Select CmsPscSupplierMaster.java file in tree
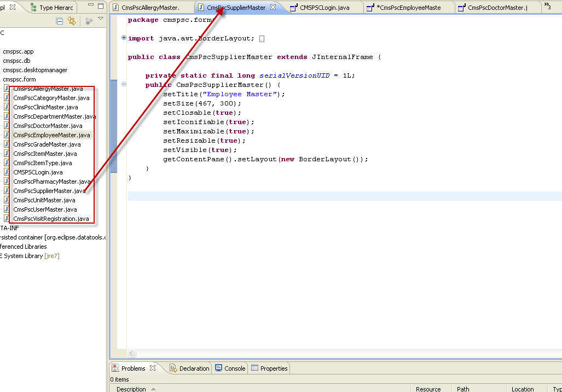562x392 pixels. (49, 191)
